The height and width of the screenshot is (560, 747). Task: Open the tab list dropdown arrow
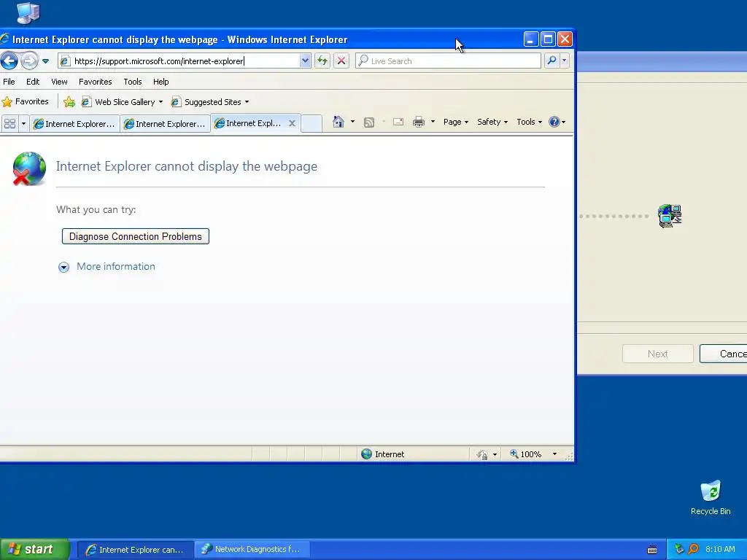pyautogui.click(x=23, y=124)
